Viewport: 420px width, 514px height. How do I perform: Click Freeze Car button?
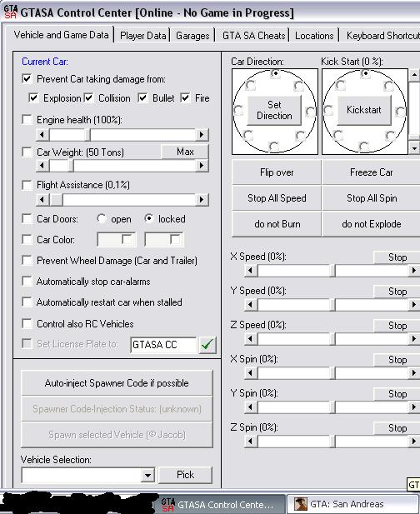371,172
